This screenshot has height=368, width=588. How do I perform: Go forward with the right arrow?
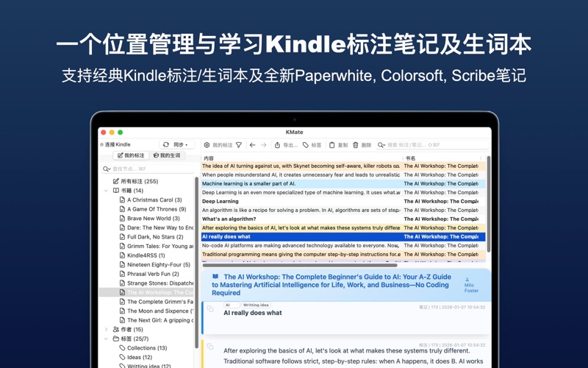click(264, 145)
